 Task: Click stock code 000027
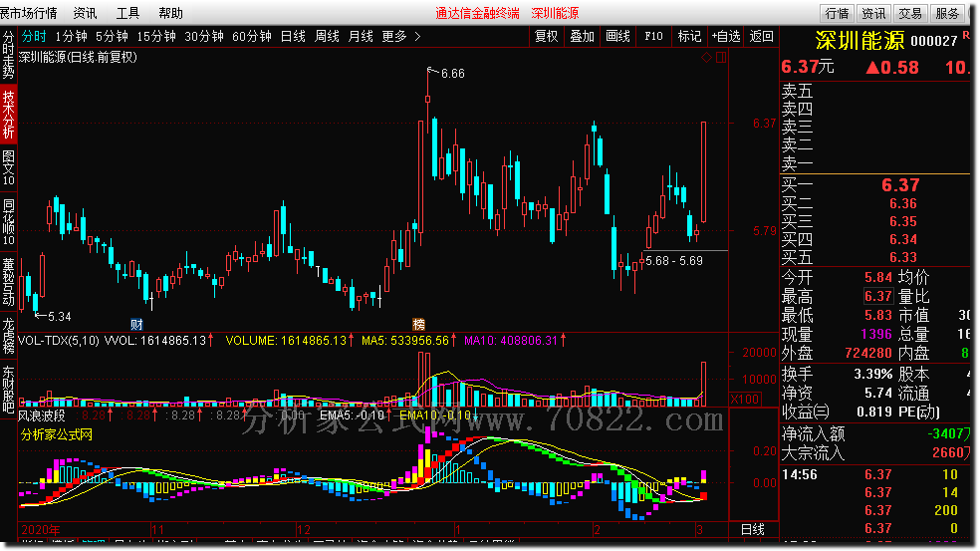click(x=934, y=41)
